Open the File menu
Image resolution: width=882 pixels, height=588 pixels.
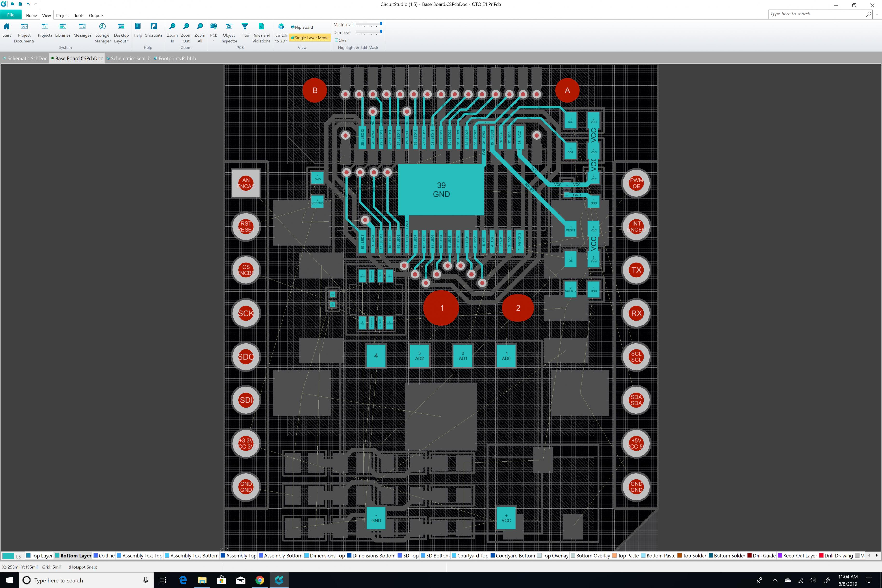[x=11, y=15]
